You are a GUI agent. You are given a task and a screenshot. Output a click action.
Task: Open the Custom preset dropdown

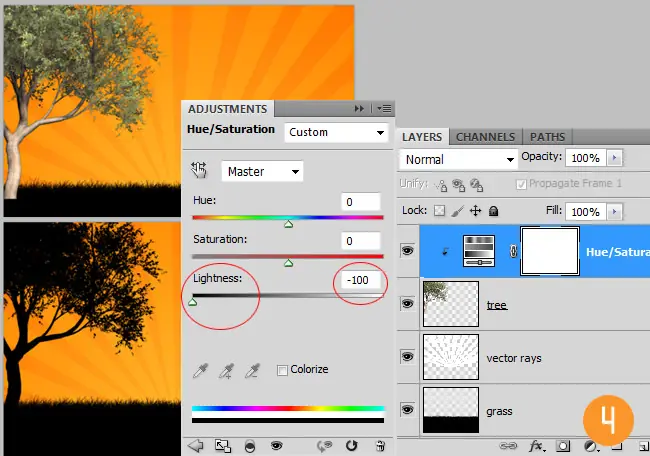pyautogui.click(x=336, y=132)
